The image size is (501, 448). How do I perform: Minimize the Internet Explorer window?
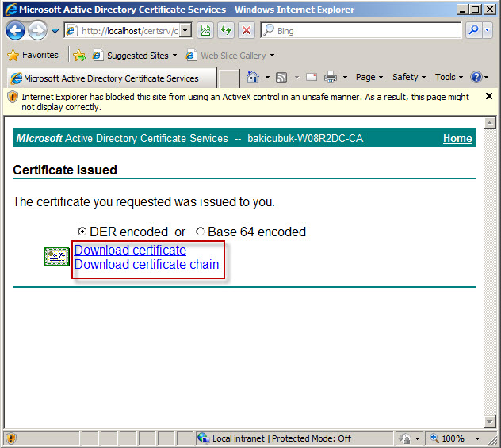click(x=461, y=10)
